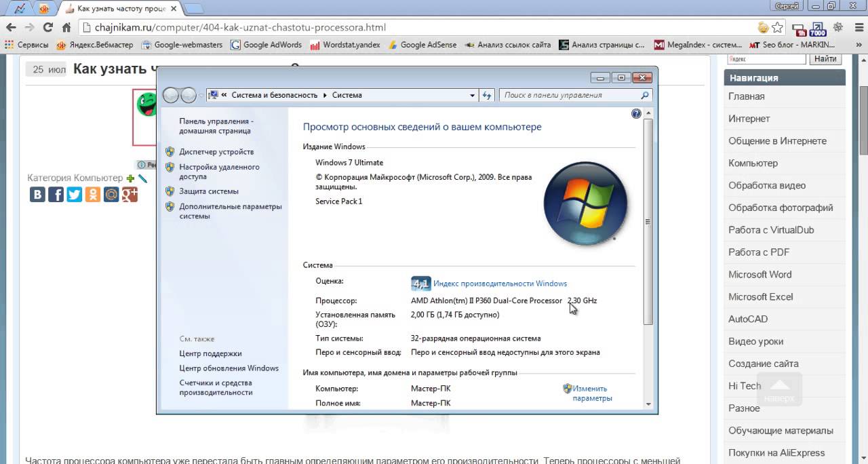
Task: Click scroll-down arrow in System window
Action: point(648,404)
